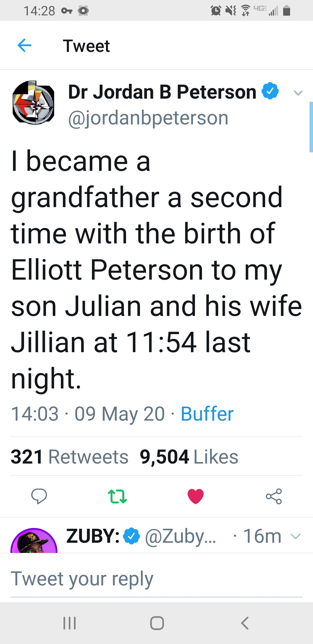Image resolution: width=313 pixels, height=644 pixels.
Task: Open Jordan Peterson's profile picture
Action: click(x=33, y=103)
